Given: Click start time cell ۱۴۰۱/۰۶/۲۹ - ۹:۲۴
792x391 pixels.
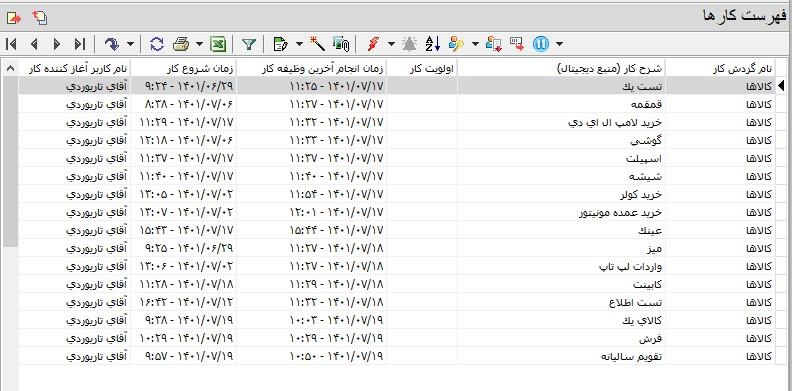Looking at the screenshot, I should (x=183, y=86).
